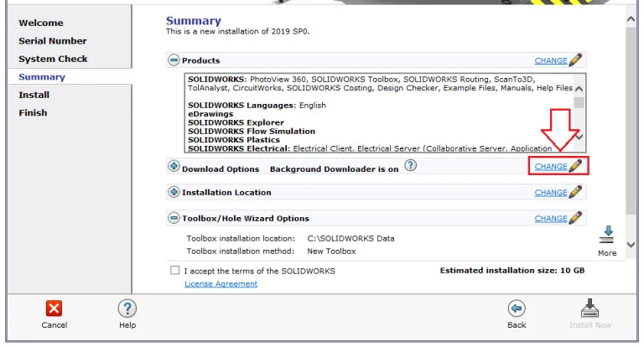
Task: Click the More label under download arrow
Action: [607, 253]
